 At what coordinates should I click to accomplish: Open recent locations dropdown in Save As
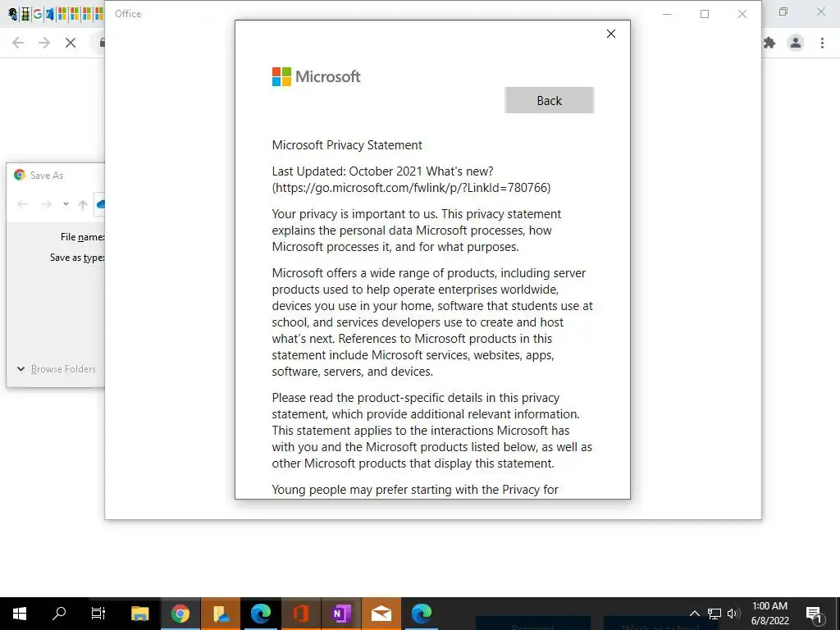66,203
